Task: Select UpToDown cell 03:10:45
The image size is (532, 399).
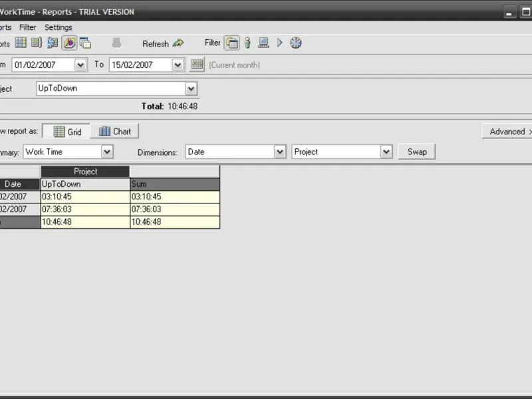Action: 85,196
